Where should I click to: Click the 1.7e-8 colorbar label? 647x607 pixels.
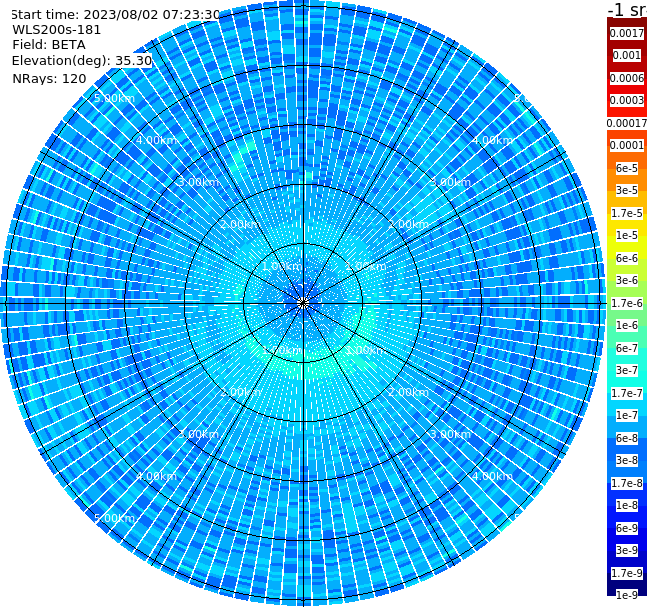[627, 483]
